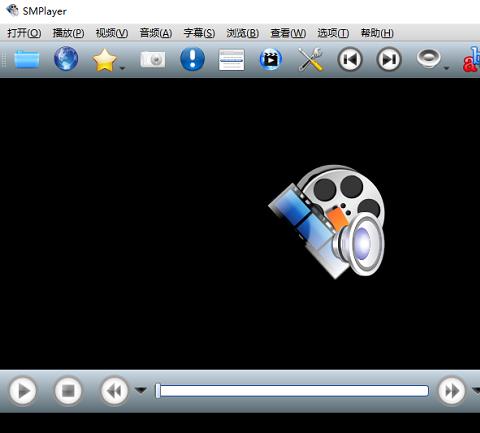Viewport: 480px width, 433px height.
Task: Open the 帮助(H) menu
Action: coord(377,33)
